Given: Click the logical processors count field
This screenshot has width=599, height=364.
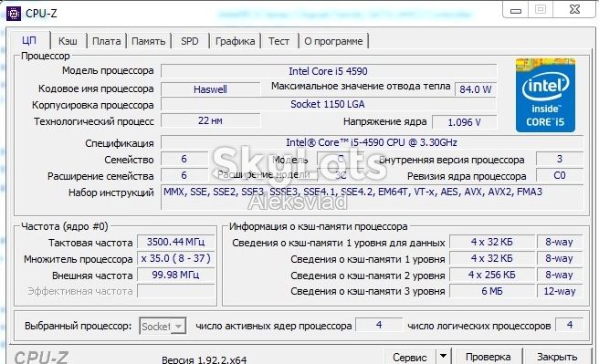Looking at the screenshot, I should point(569,325).
